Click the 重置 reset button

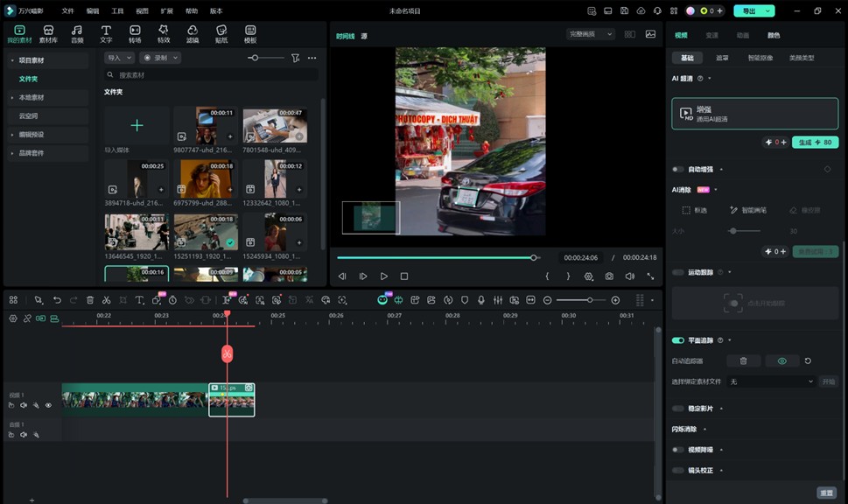pyautogui.click(x=826, y=493)
